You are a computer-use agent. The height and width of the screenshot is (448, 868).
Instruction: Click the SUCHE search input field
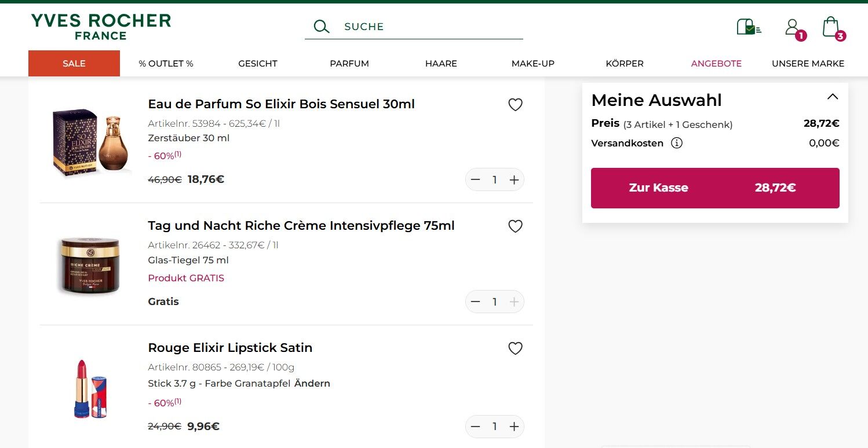(429, 27)
